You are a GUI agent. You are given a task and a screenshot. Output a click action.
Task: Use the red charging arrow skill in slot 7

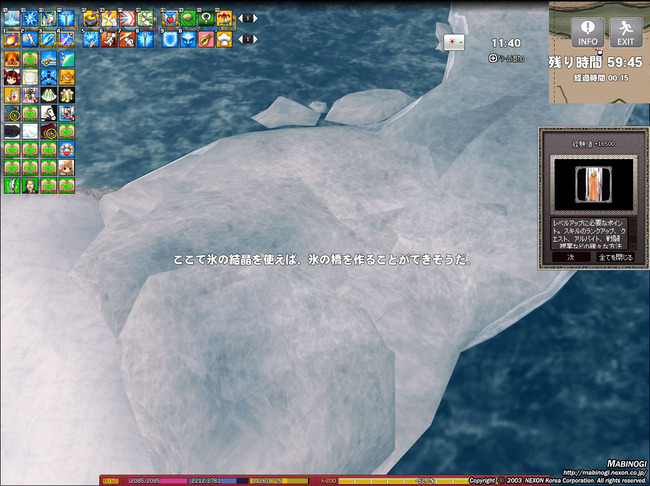(127, 40)
